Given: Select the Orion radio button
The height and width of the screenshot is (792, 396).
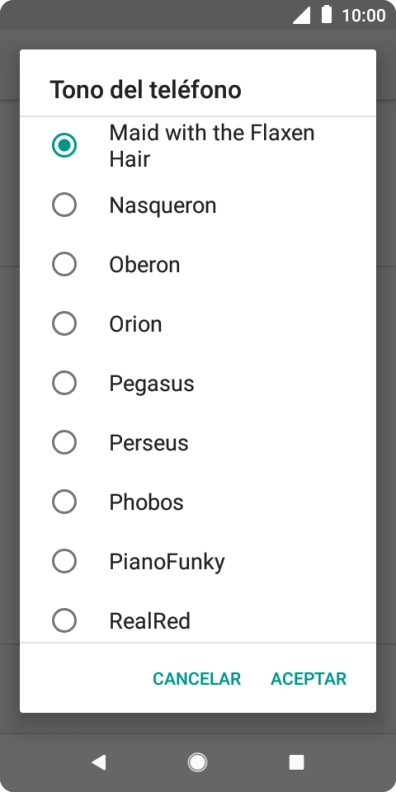Looking at the screenshot, I should (64, 324).
